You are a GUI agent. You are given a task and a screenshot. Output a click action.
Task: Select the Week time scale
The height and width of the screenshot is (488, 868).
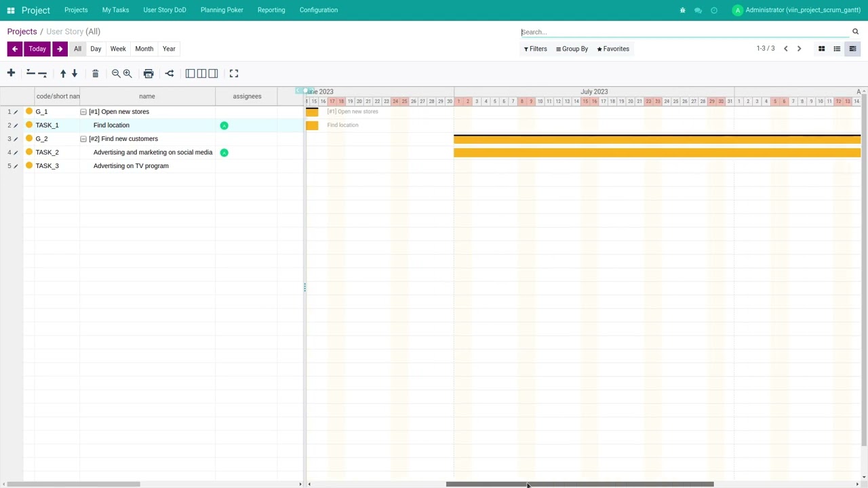(x=118, y=49)
